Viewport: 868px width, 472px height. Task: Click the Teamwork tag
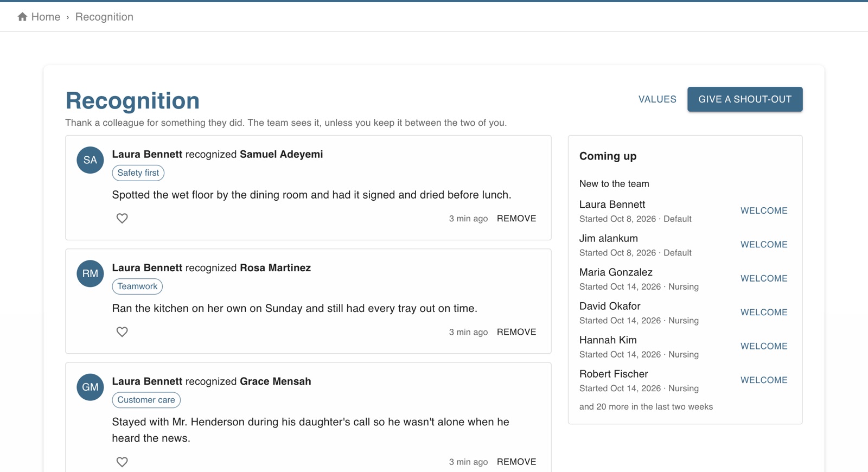137,286
